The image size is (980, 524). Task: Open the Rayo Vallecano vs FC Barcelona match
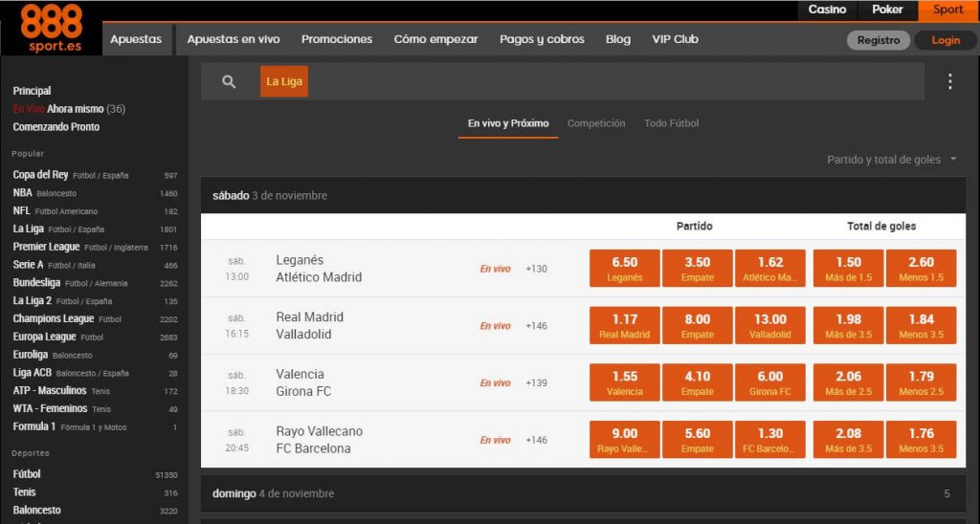click(x=320, y=440)
